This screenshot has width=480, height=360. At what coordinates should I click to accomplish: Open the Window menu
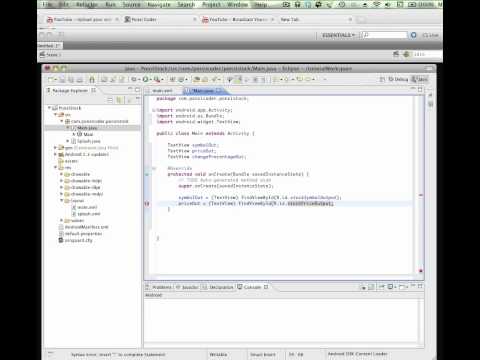click(238, 5)
